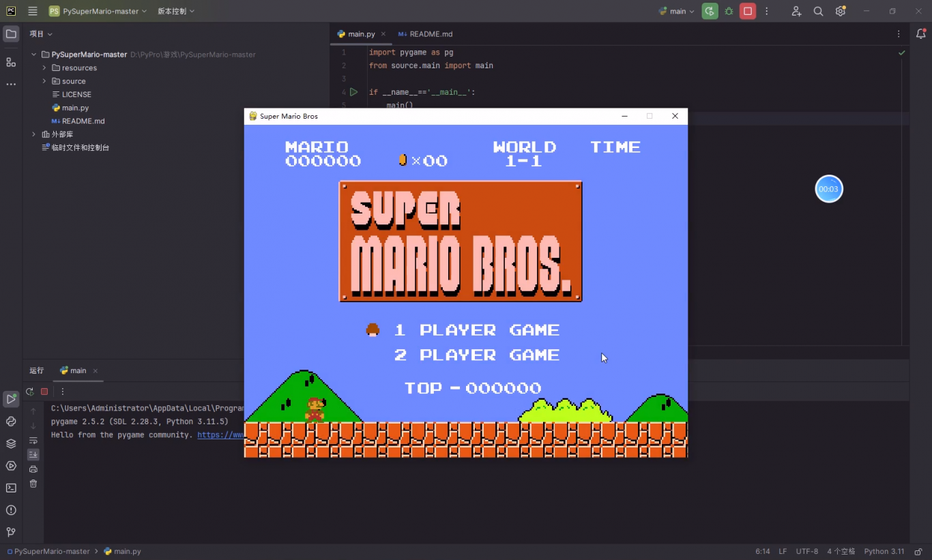
Task: Select 2 PLAYER GAME in Mario window
Action: pos(477,355)
